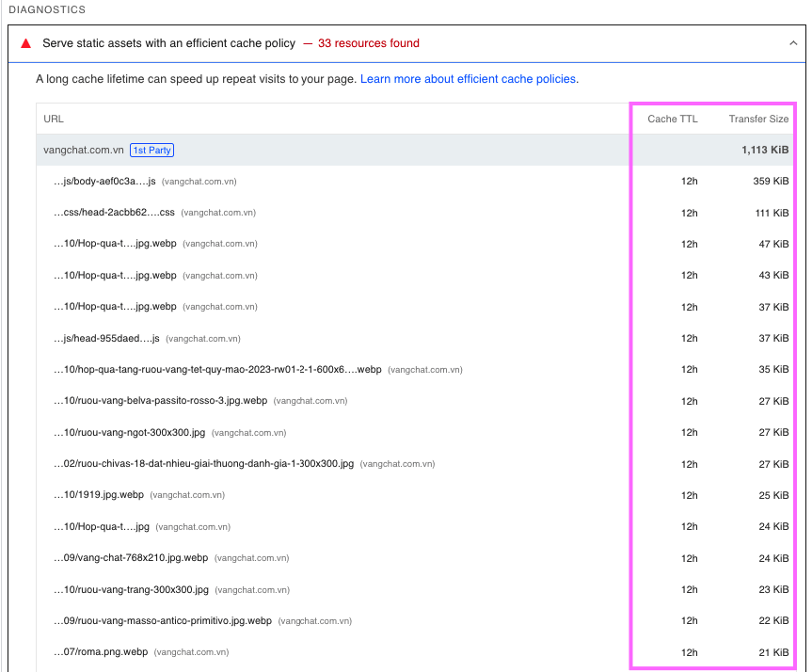Screen dimensions: 812x672
Task: Click the red triangle warning icon
Action: [26, 43]
